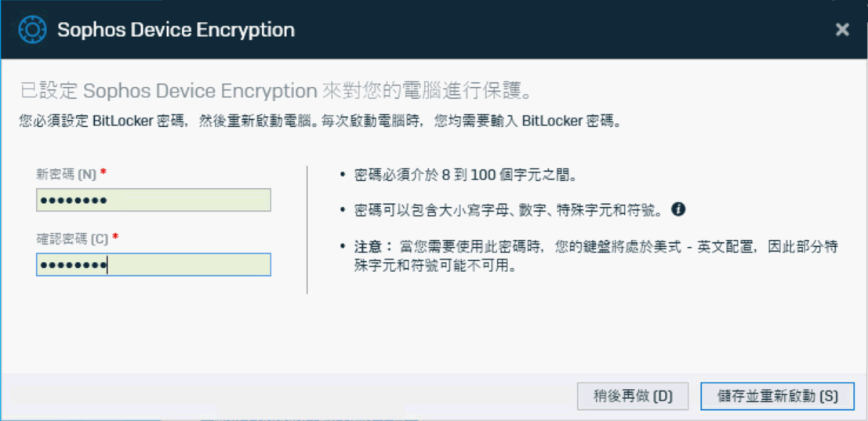The height and width of the screenshot is (421, 868).
Task: Open the info icon beside password character rule
Action: click(678, 209)
